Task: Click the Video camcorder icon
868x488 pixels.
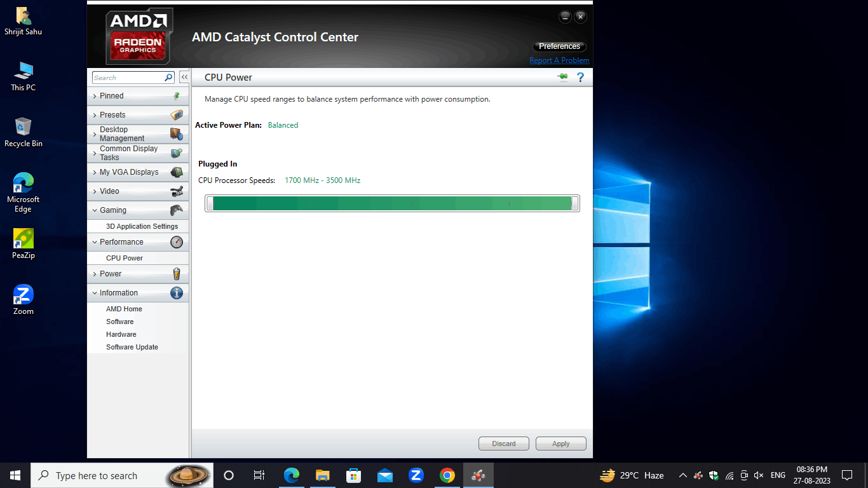Action: click(177, 191)
